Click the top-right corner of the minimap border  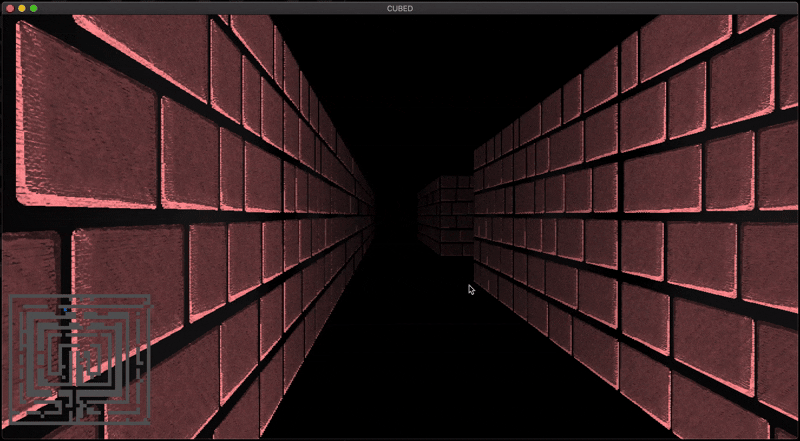(149, 296)
